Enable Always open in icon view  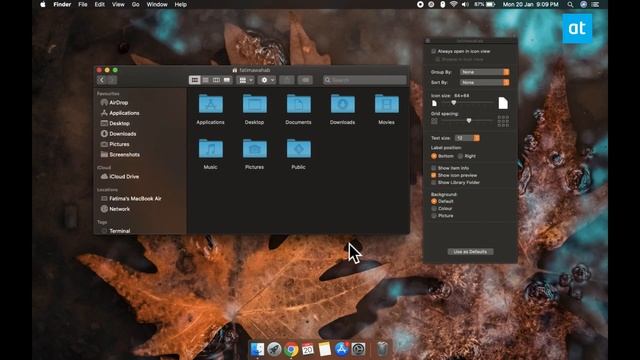(x=433, y=51)
